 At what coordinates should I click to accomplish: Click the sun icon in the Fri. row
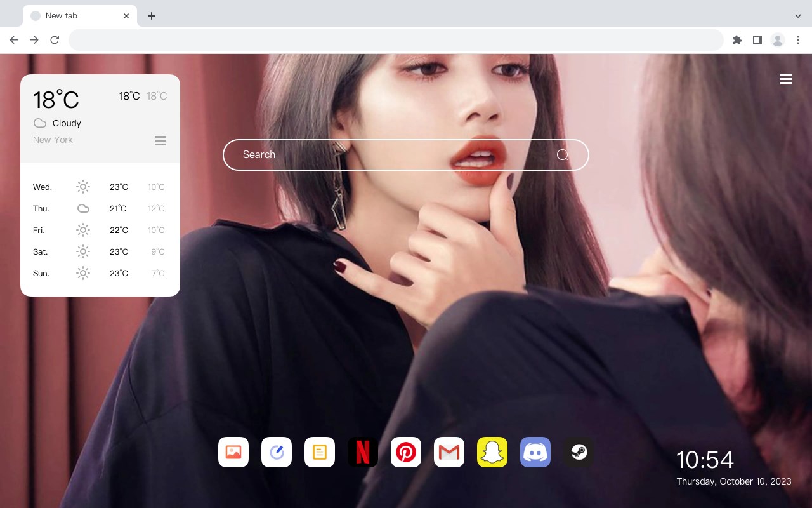(x=83, y=230)
